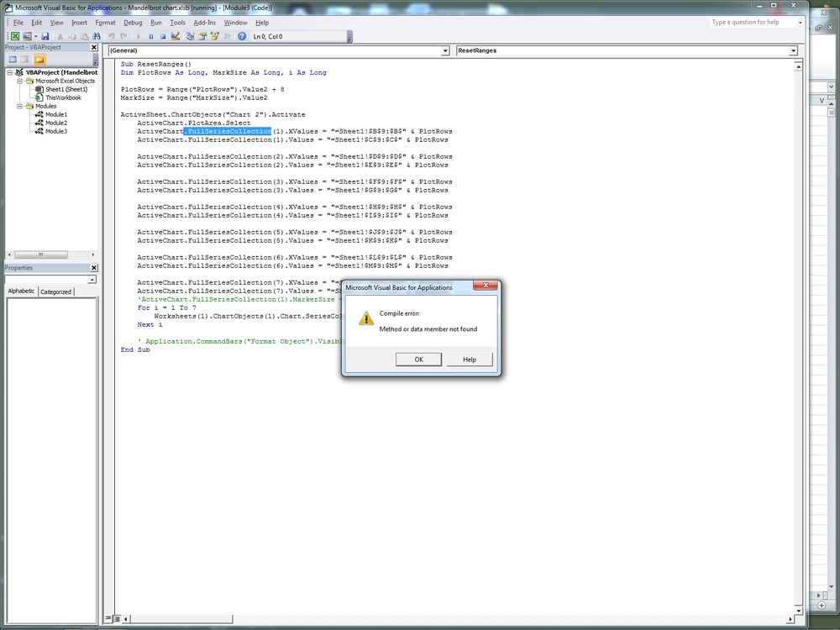The image size is (840, 630).
Task: Open the Debug menu
Action: (x=133, y=23)
